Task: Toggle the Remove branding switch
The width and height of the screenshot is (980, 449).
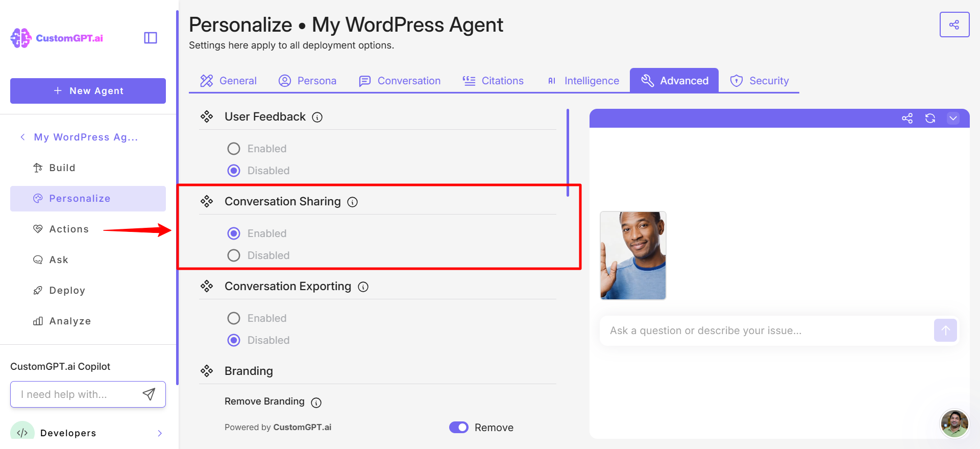Action: pyautogui.click(x=459, y=428)
